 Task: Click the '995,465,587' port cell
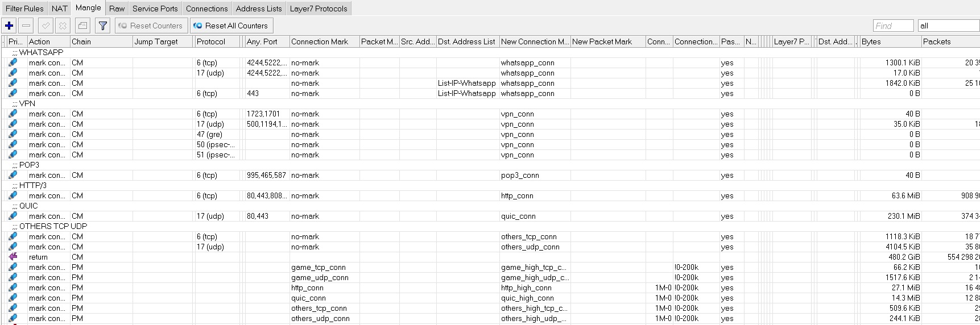point(267,175)
